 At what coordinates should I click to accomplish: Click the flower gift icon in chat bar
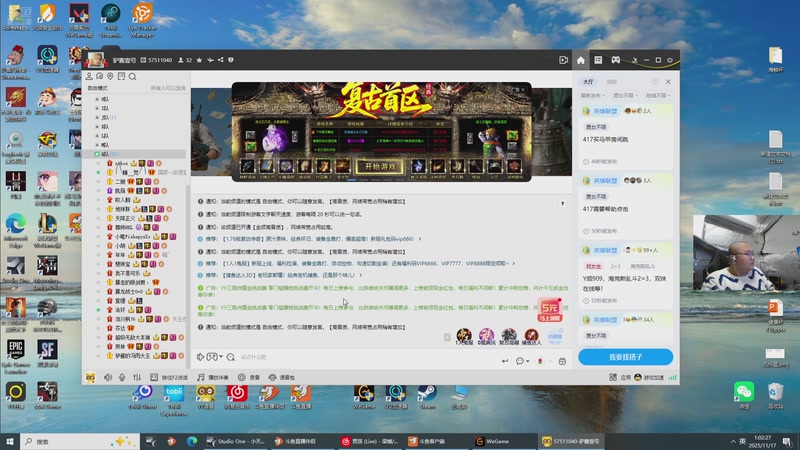coord(540,361)
